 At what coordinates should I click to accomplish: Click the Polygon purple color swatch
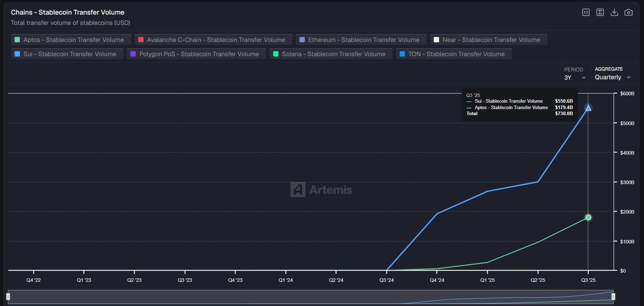coord(133,54)
